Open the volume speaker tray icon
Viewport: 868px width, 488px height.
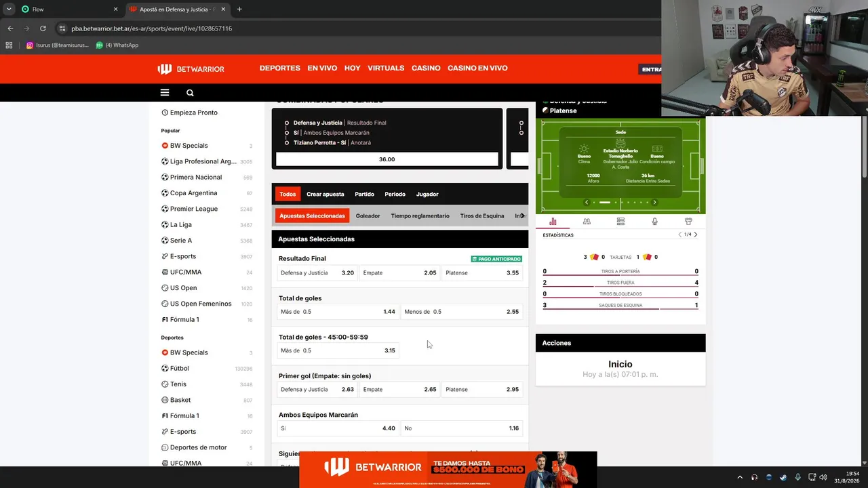pos(824,477)
